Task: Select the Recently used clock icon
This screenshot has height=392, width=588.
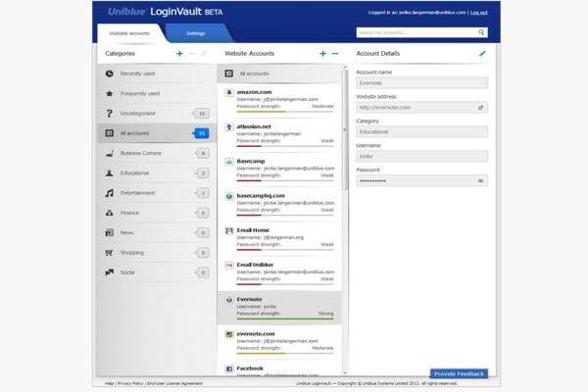Action: click(109, 73)
